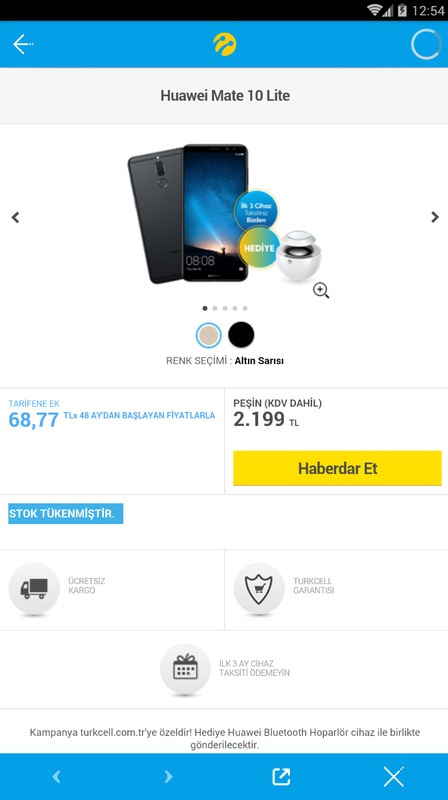Zoom product image with magnifier icon
This screenshot has height=800, width=448.
coord(321,291)
